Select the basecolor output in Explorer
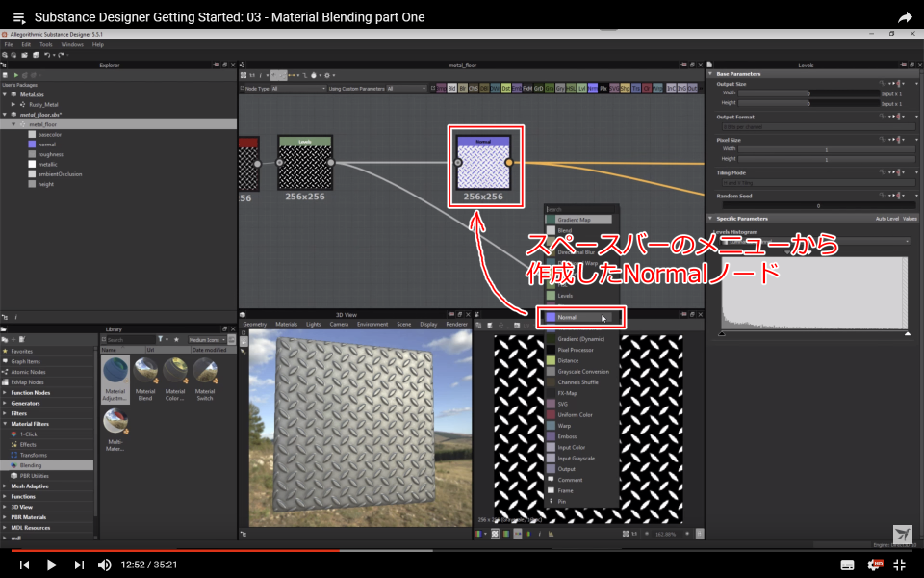924x578 pixels. [x=49, y=135]
